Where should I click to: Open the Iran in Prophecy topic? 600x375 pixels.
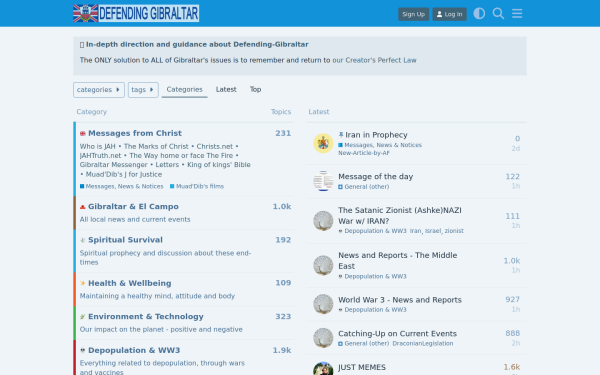point(376,135)
